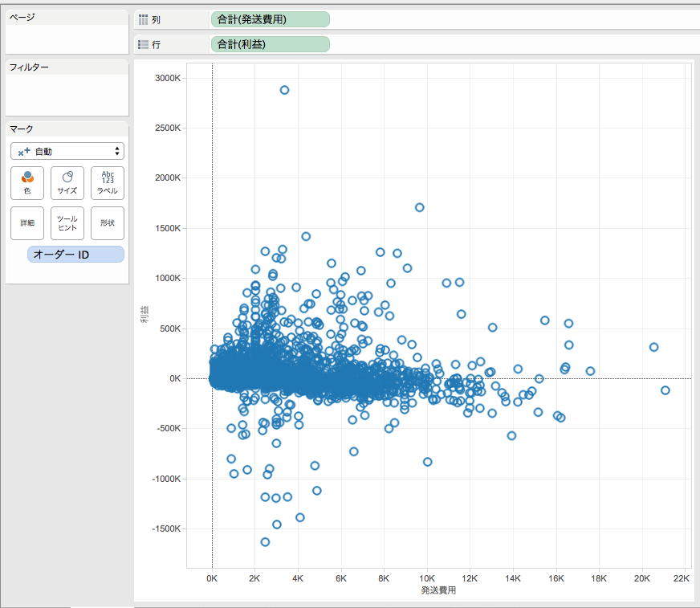
Task: Open the サイズ (Size) mark card
Action: point(67,182)
